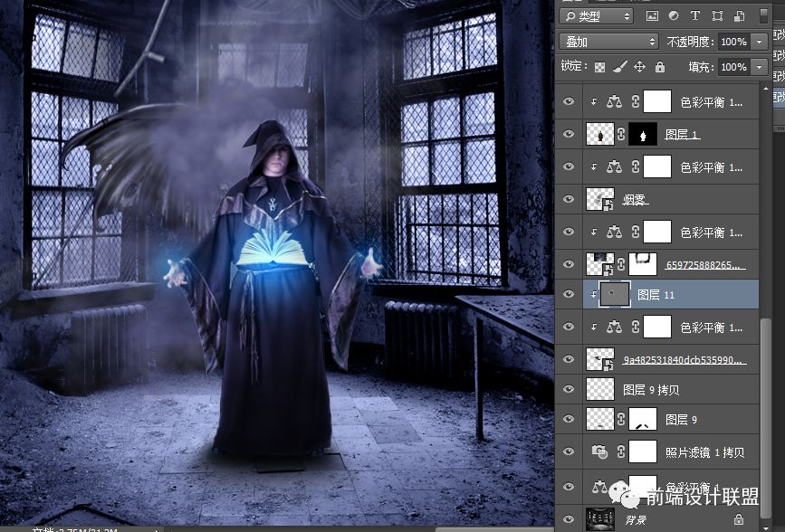Click the layers panel vertical scrollbar thumb
The height and width of the screenshot is (532, 785).
click(x=764, y=418)
